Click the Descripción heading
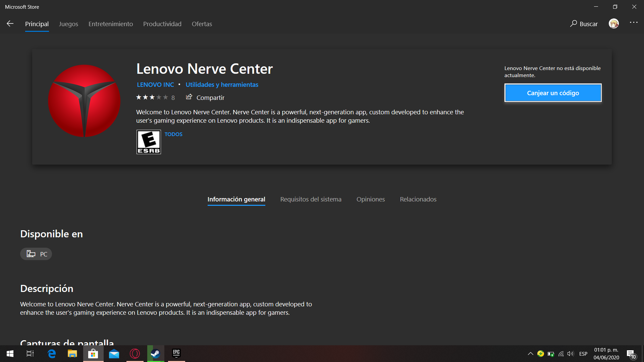Image resolution: width=644 pixels, height=362 pixels. [x=47, y=289]
